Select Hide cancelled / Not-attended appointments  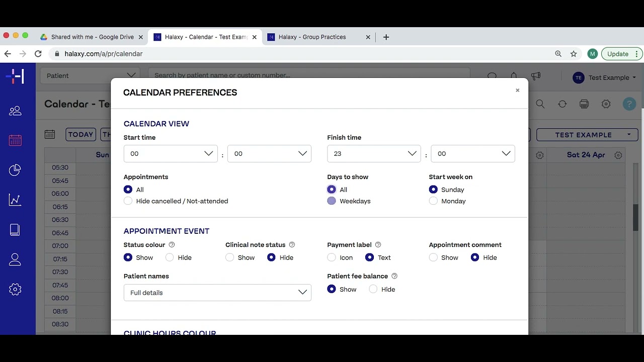click(x=128, y=201)
